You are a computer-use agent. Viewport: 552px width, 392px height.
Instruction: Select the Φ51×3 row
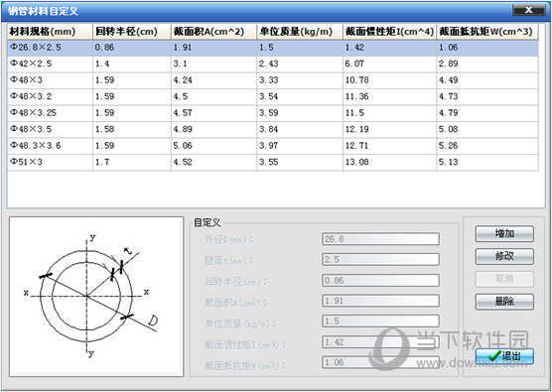pyautogui.click(x=273, y=162)
